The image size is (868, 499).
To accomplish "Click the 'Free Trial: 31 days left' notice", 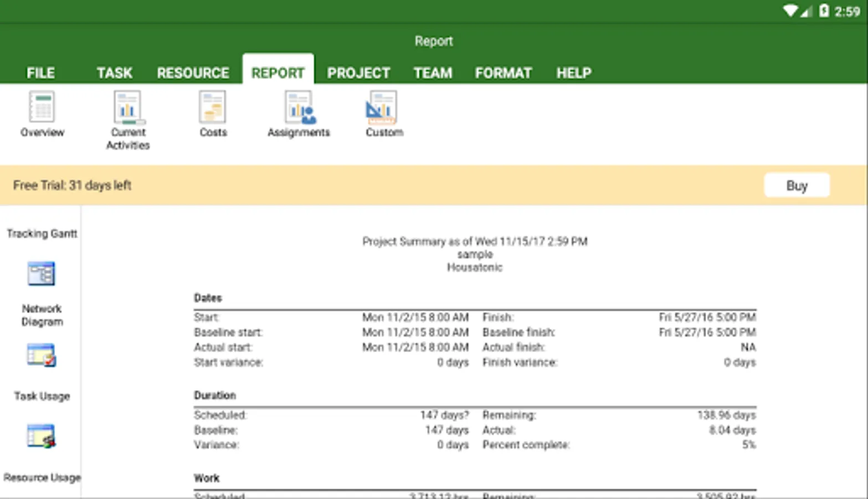I will click(72, 185).
